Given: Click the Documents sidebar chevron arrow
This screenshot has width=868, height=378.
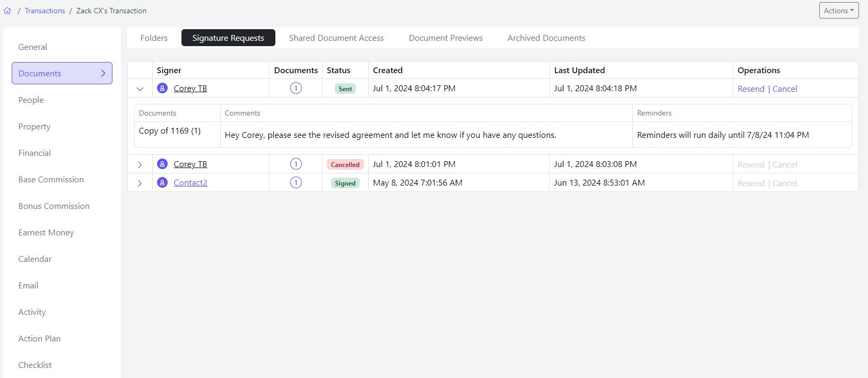Looking at the screenshot, I should pyautogui.click(x=103, y=73).
